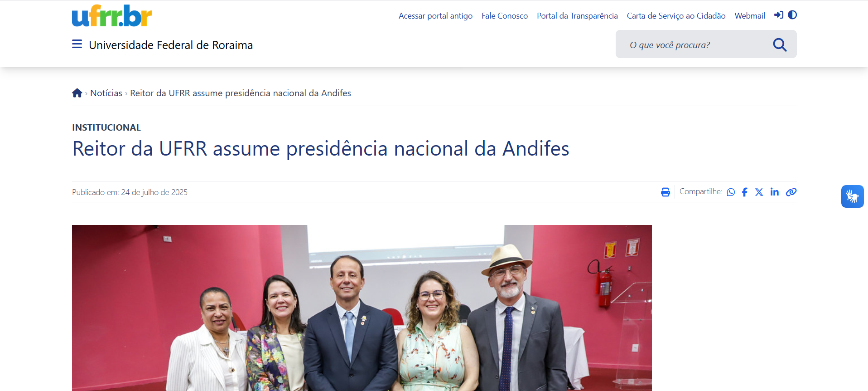The height and width of the screenshot is (391, 868).
Task: Print this article using printer icon
Action: [665, 192]
